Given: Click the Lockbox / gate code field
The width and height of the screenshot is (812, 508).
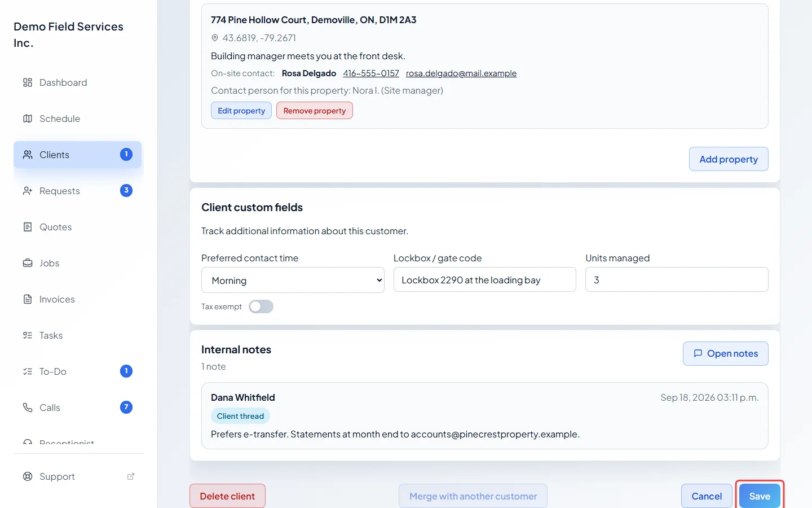Looking at the screenshot, I should 485,279.
